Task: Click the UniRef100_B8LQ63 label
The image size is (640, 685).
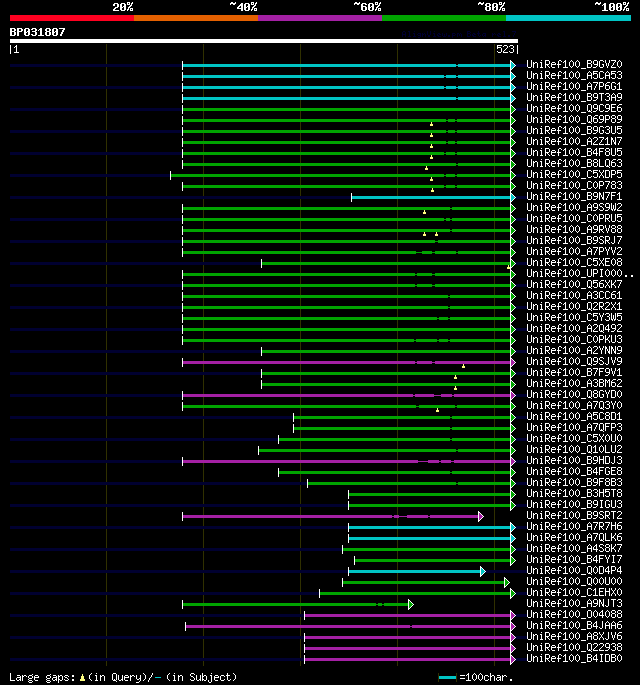Action: click(x=574, y=163)
